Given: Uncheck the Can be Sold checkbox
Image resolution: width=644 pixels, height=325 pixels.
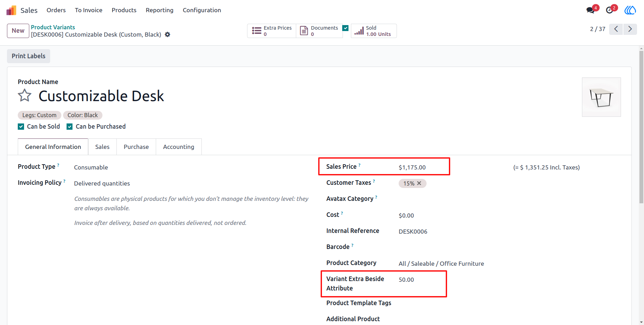Looking at the screenshot, I should 21,127.
